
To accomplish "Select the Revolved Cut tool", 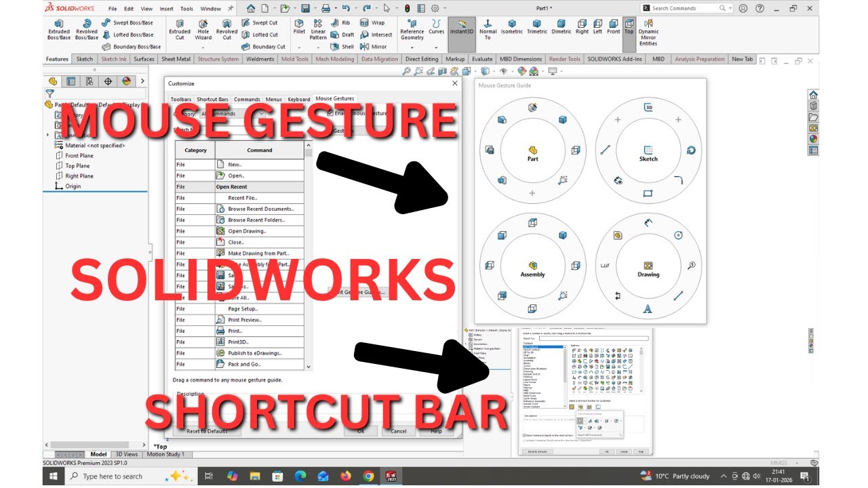I will tap(226, 30).
